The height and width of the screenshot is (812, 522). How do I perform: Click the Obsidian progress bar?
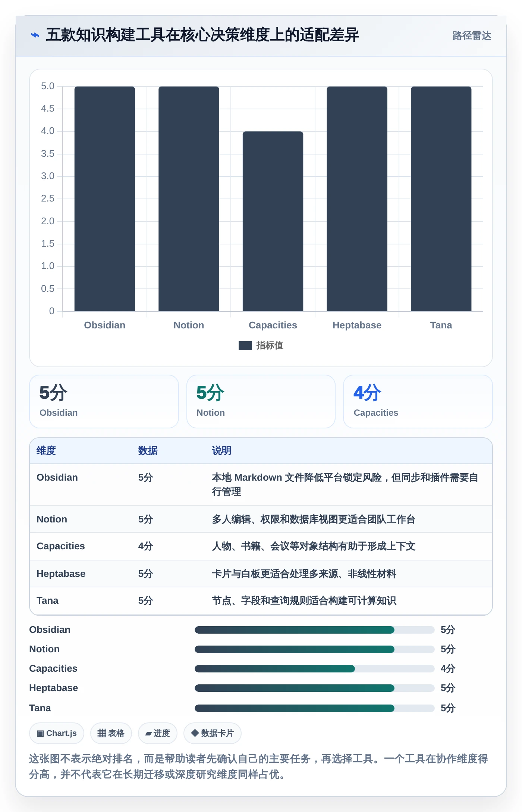(314, 630)
